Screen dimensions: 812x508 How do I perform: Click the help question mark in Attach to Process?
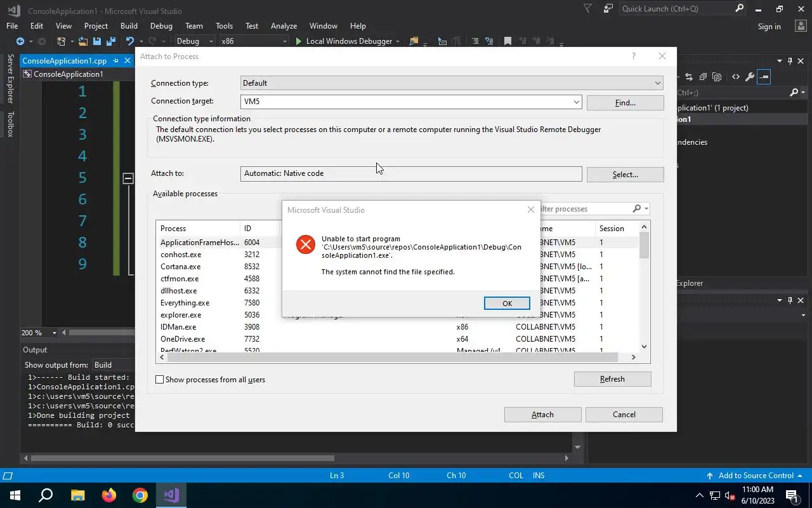[633, 57]
